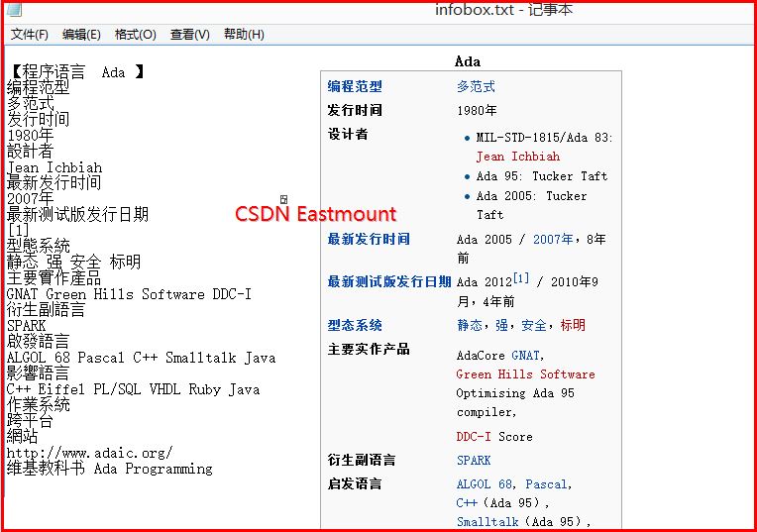Click the Ada heading above the infobox
This screenshot has height=532, width=757.
[x=468, y=61]
